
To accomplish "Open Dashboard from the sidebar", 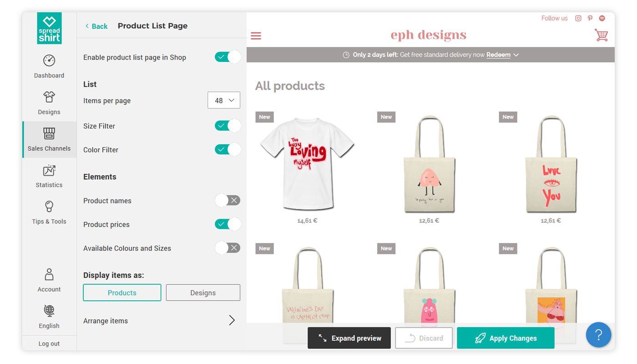I will click(x=49, y=66).
